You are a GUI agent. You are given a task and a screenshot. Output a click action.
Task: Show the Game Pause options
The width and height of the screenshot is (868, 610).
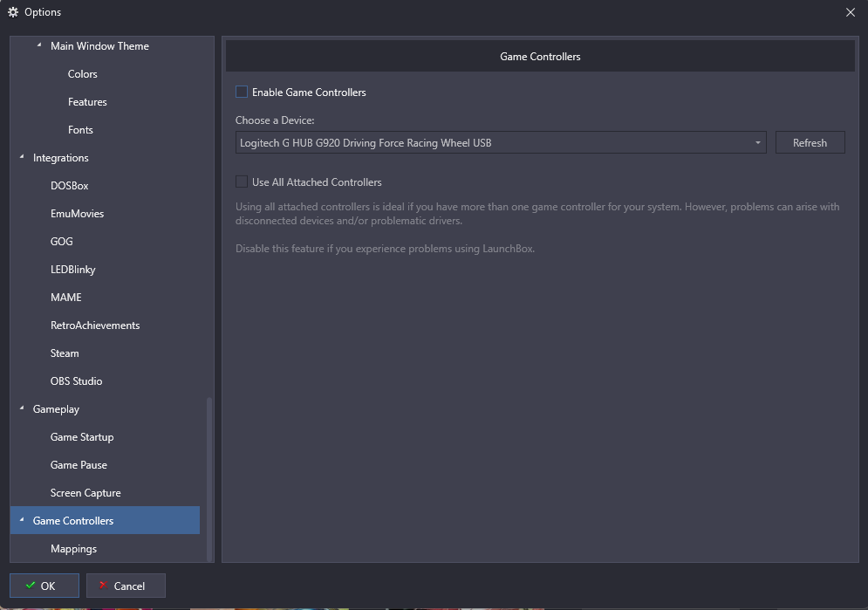[x=79, y=465]
